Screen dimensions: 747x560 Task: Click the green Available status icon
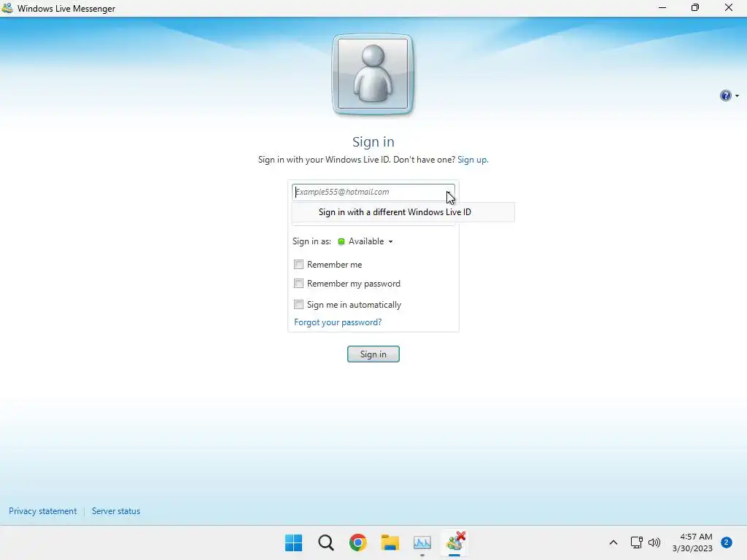[x=341, y=241]
